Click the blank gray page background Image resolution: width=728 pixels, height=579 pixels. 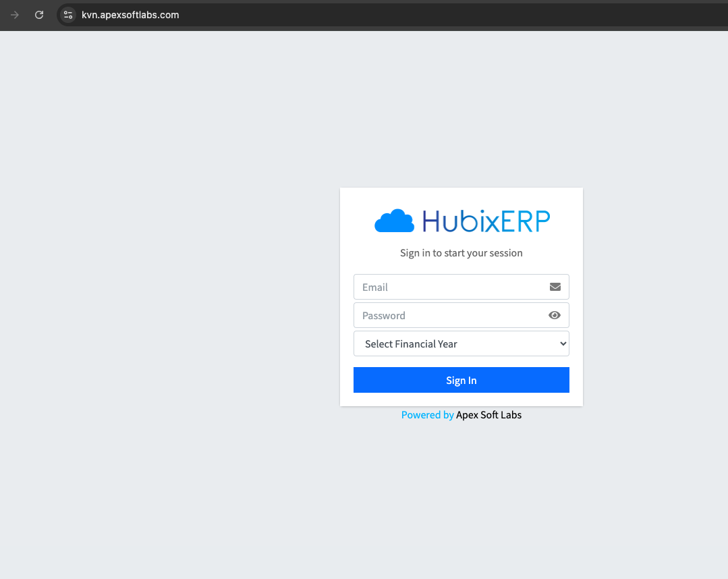[169, 304]
